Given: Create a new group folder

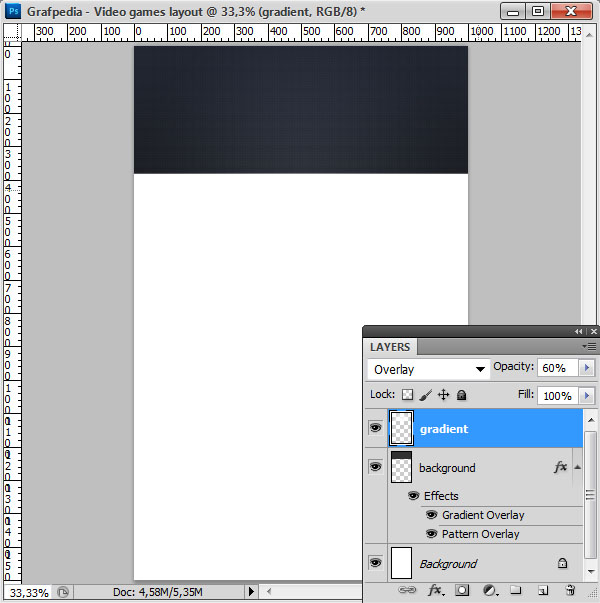Looking at the screenshot, I should point(515,590).
